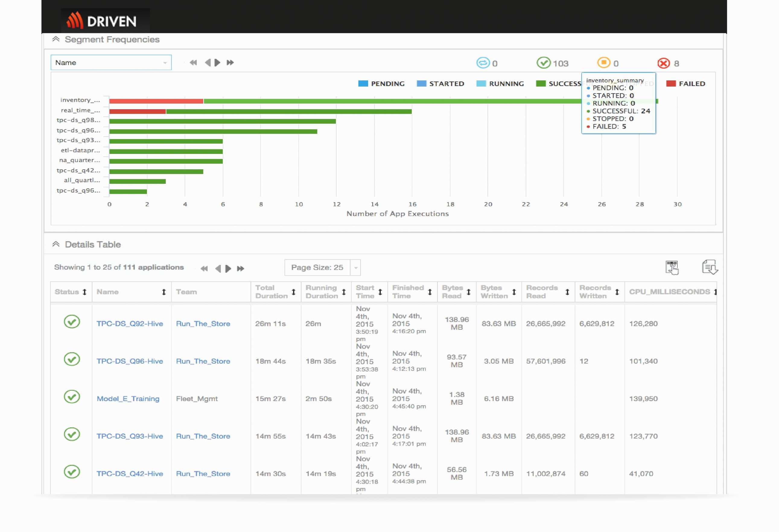
Task: Click the export table download icon
Action: 710,267
